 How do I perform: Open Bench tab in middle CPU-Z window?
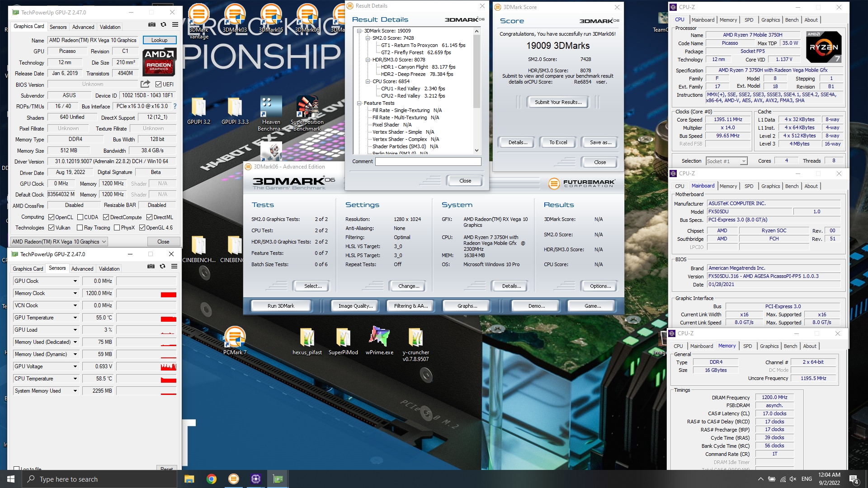(792, 186)
